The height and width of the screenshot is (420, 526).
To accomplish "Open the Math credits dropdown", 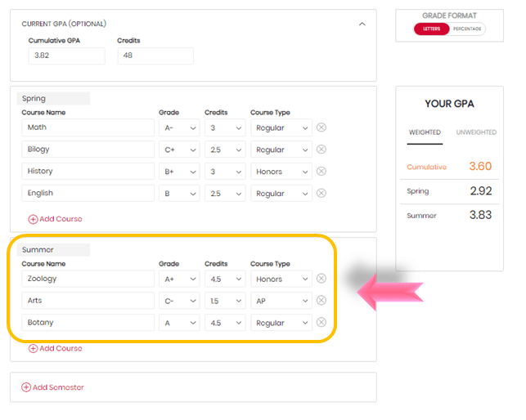I will coord(225,127).
